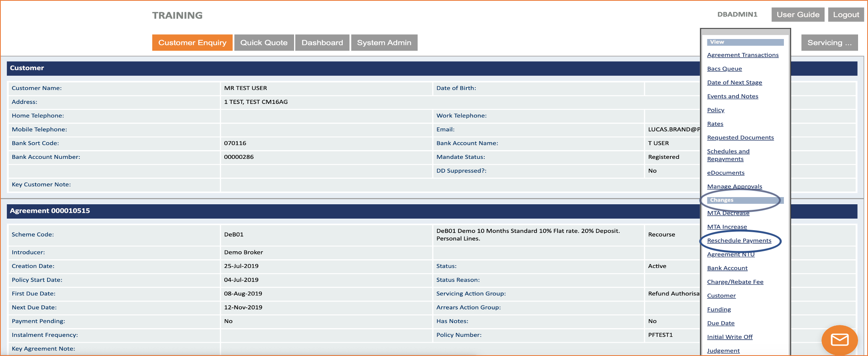868x356 pixels.
Task: Open the Customer change link
Action: [721, 295]
